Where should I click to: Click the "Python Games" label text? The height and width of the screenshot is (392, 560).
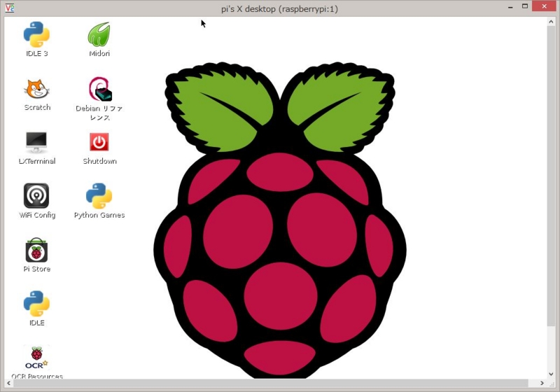[x=99, y=215]
